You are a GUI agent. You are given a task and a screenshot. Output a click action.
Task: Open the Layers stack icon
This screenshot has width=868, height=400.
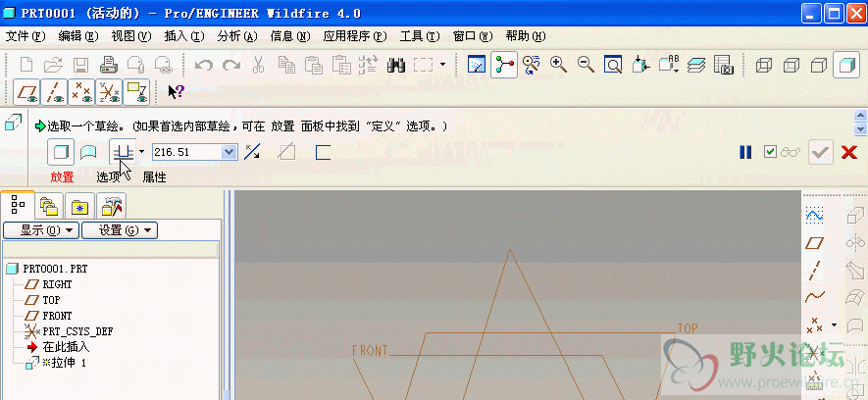tap(696, 65)
